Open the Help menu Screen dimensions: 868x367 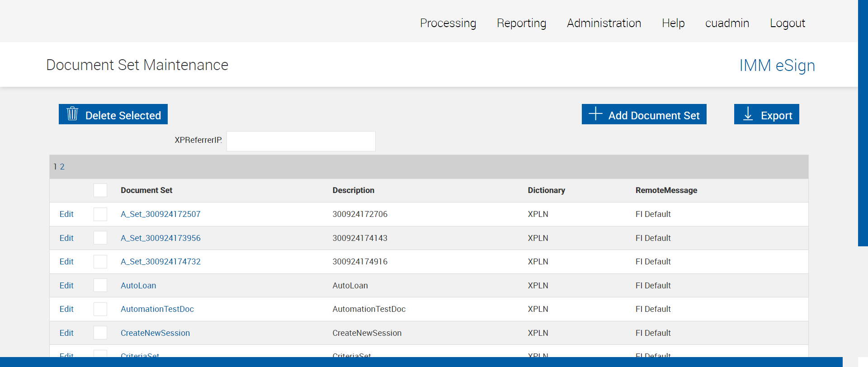673,23
